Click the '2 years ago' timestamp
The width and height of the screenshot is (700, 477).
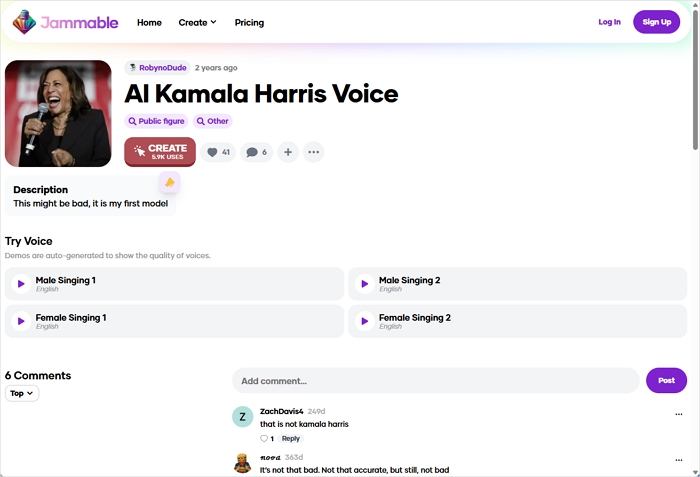click(x=216, y=68)
